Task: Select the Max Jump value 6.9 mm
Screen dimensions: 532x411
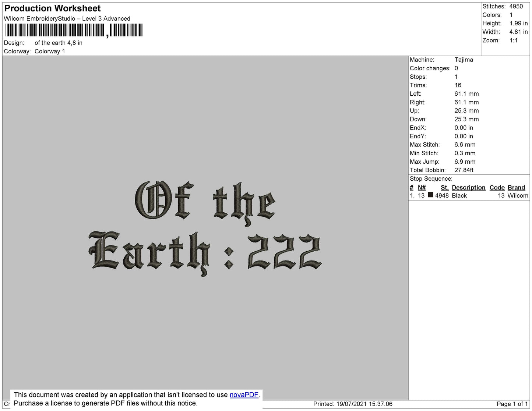Action: tap(465, 162)
